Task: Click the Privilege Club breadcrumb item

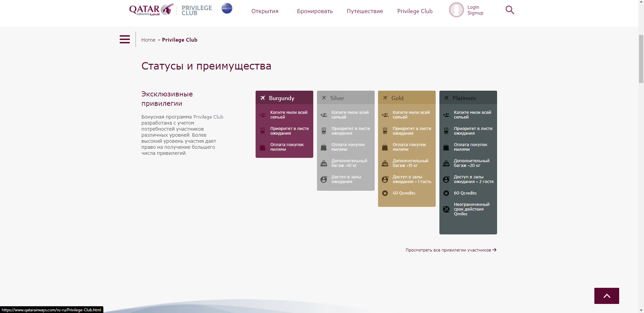Action: click(179, 40)
